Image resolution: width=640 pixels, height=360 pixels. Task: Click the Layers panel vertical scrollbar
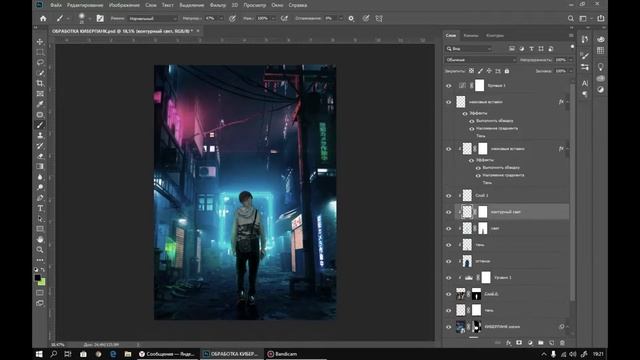(572, 192)
